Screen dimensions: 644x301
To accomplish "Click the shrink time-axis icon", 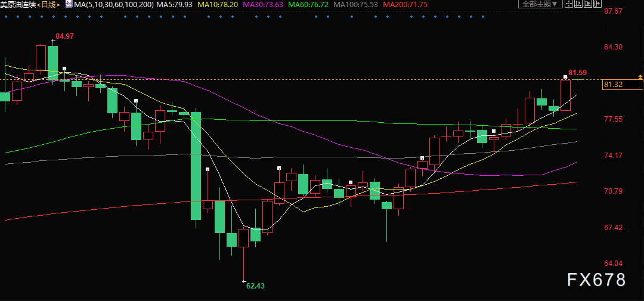I will (578, 4).
